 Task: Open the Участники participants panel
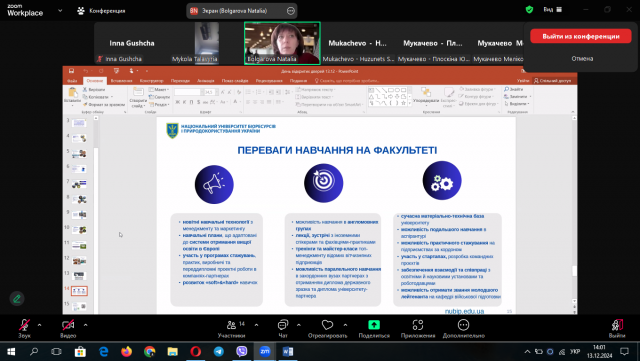click(x=231, y=328)
